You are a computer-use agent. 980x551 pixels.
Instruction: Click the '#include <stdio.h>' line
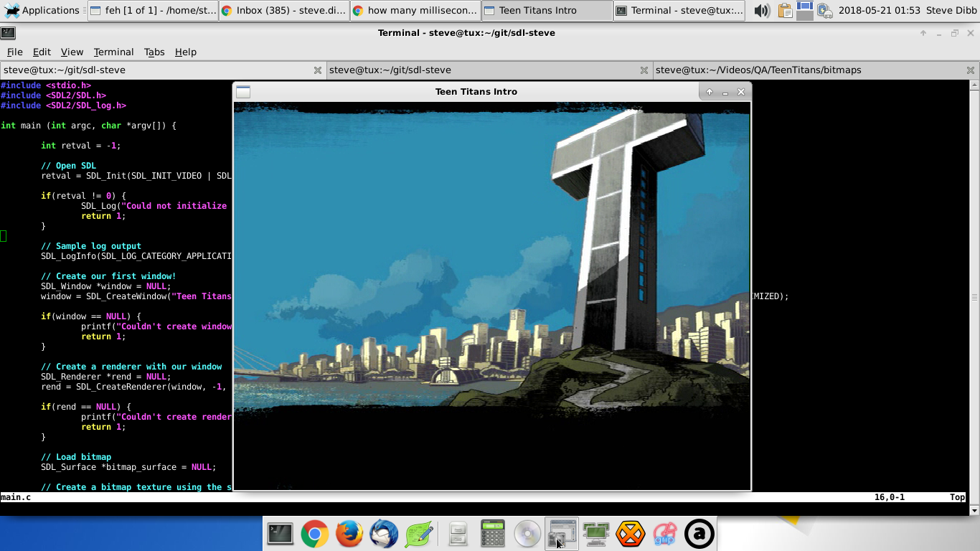coord(46,85)
